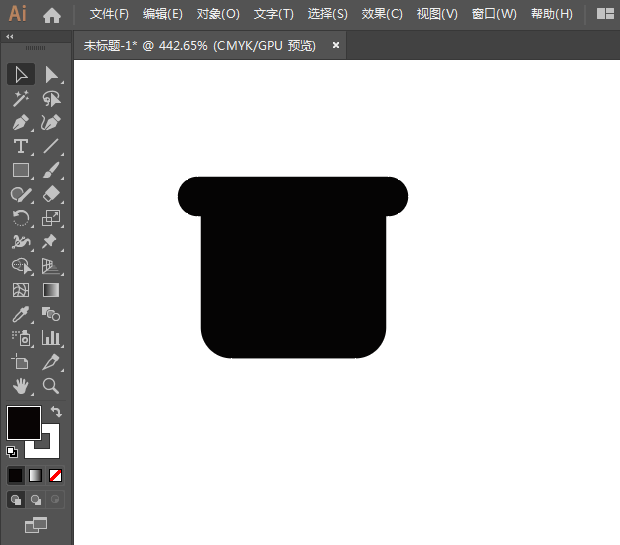Image resolution: width=620 pixels, height=545 pixels.
Task: Activate the Type tool
Action: [20, 147]
